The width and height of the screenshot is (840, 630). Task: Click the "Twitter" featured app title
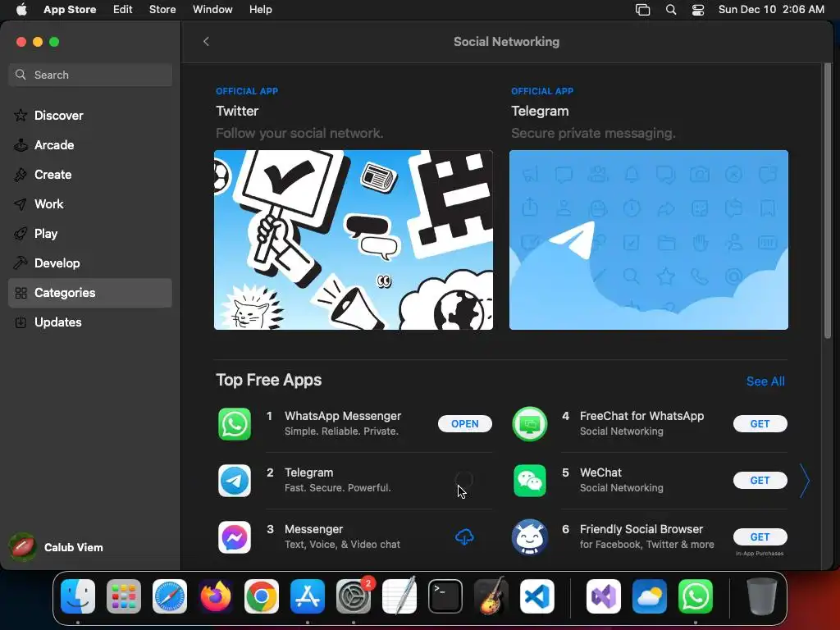coord(237,111)
